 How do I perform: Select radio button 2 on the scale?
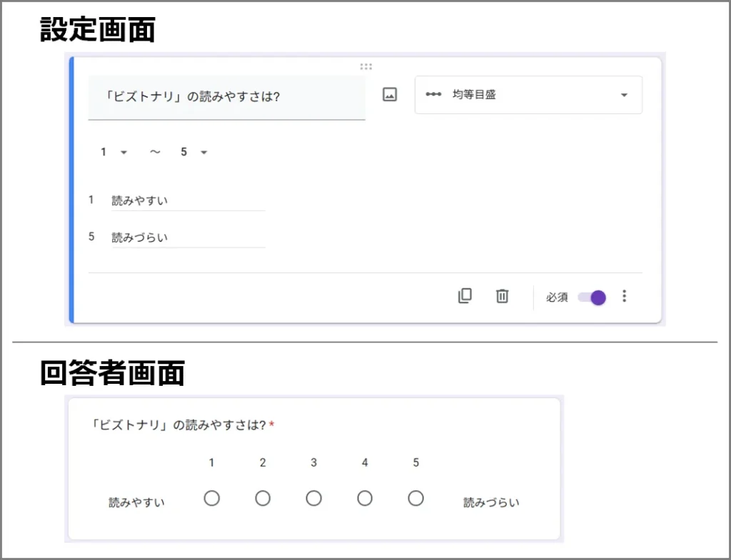[x=263, y=498]
